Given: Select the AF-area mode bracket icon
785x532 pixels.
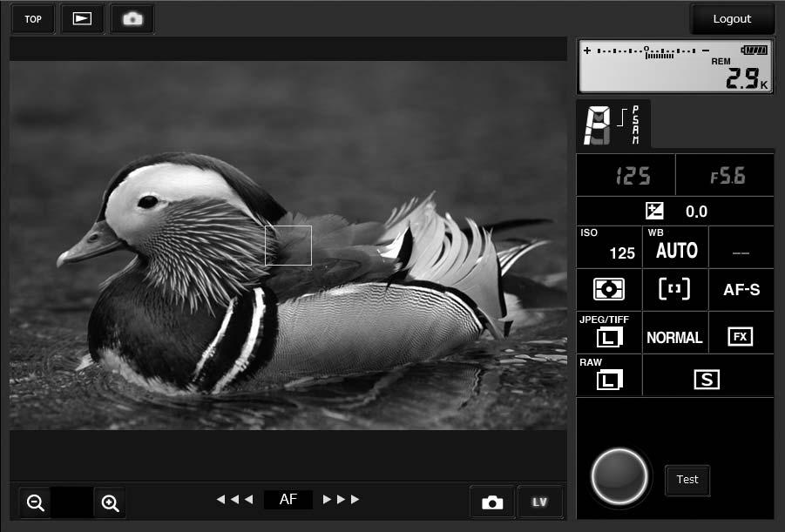Looking at the screenshot, I should coord(674,289).
